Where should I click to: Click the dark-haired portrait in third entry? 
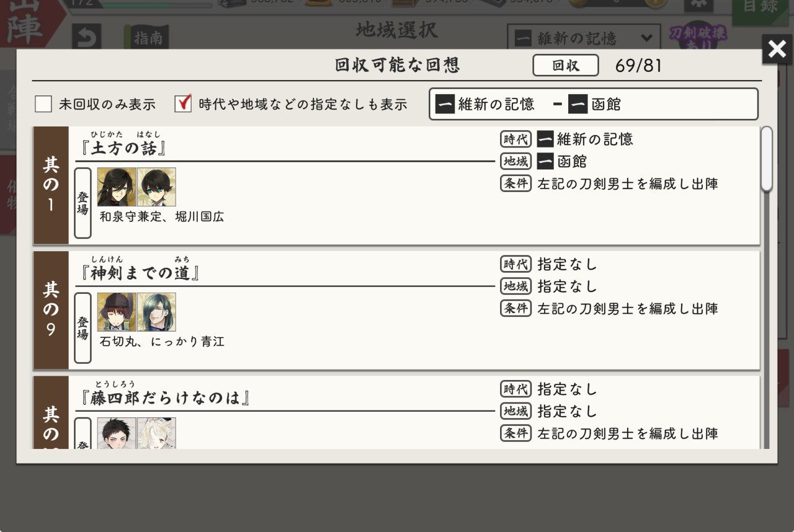(117, 433)
